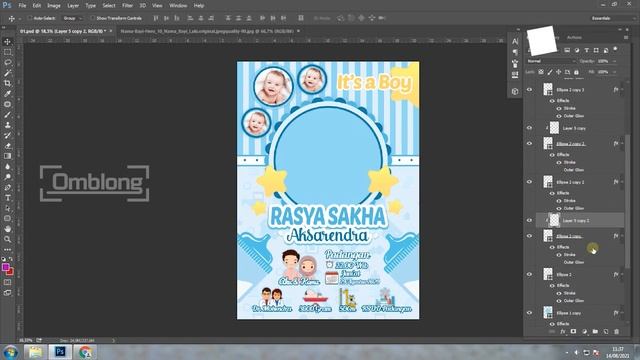640x360 pixels.
Task: Select the Lasso tool
Action: coord(7,62)
